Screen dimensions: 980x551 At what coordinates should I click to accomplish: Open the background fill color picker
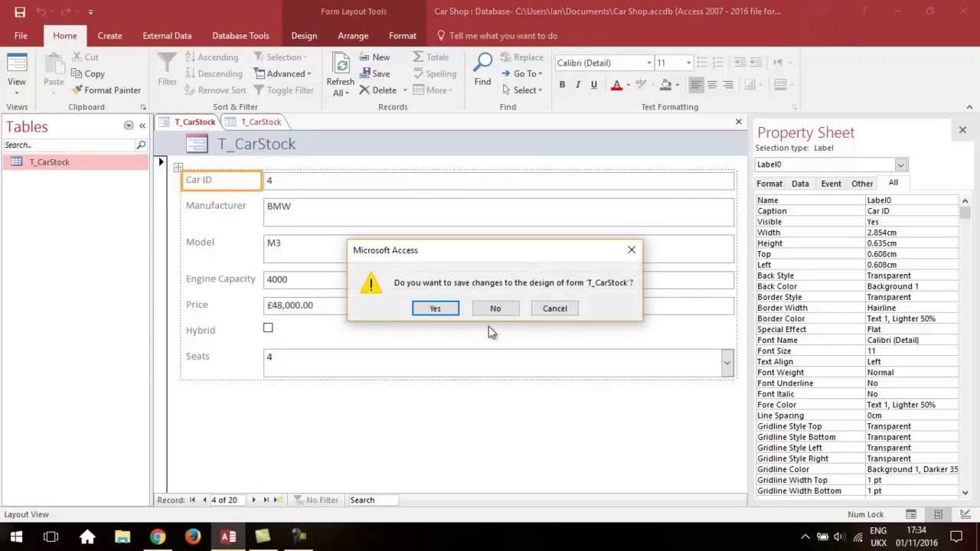[678, 85]
